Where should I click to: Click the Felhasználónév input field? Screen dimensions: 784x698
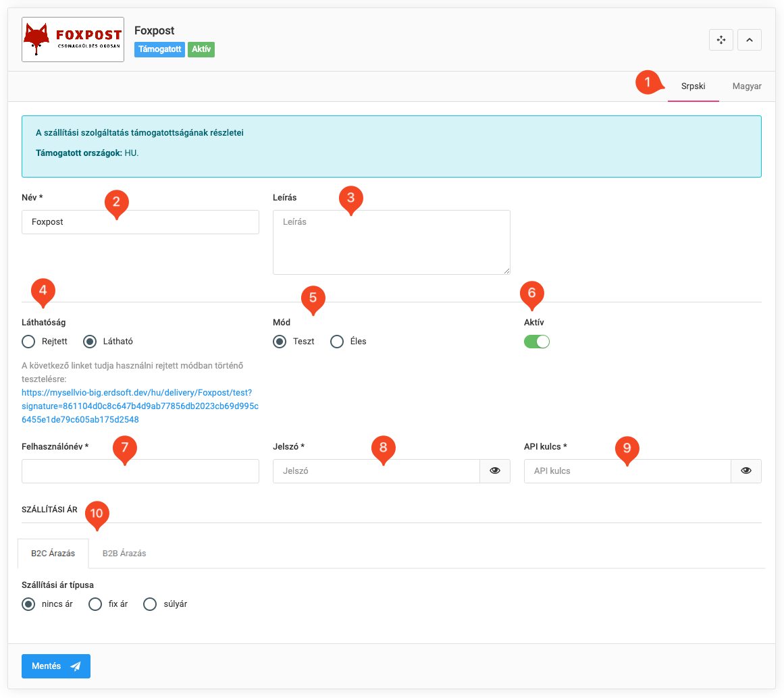click(140, 471)
